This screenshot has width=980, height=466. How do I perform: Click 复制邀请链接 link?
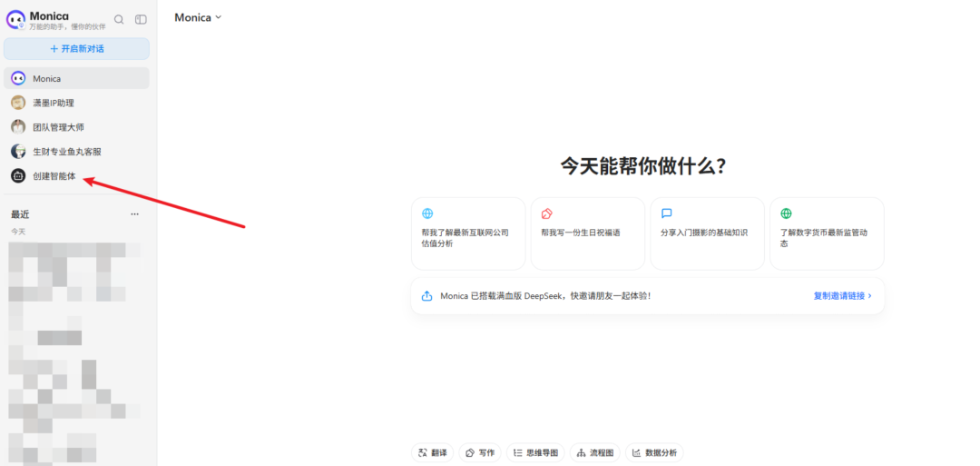[x=842, y=296]
